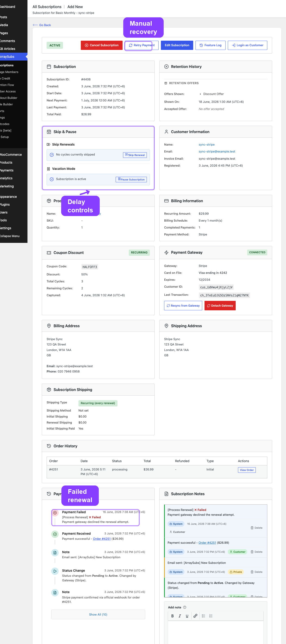Click the Underline formatting icon
The width and height of the screenshot is (286, 644).
(187, 616)
